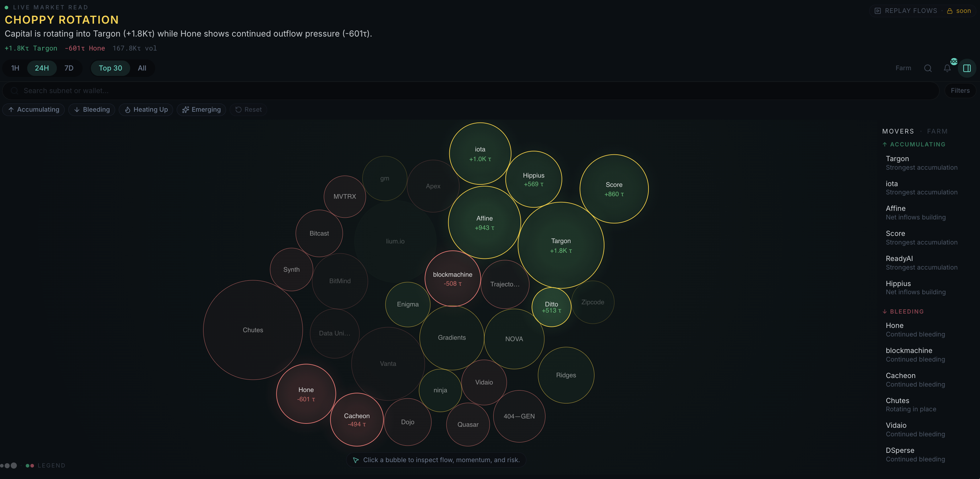Click the Targon bubble
The width and height of the screenshot is (980, 479).
[561, 245]
